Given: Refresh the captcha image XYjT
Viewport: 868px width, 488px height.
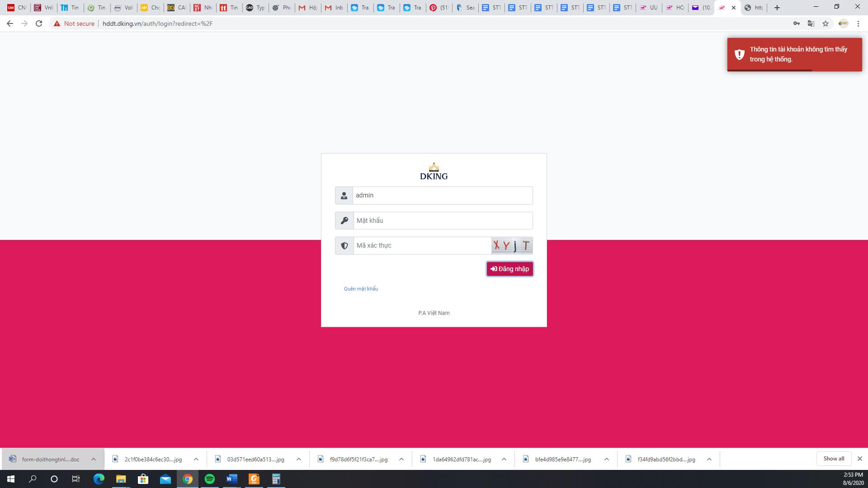Looking at the screenshot, I should [512, 245].
